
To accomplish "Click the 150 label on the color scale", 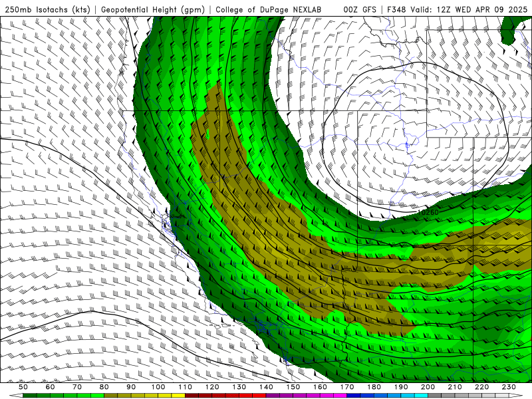I will [x=293, y=387].
